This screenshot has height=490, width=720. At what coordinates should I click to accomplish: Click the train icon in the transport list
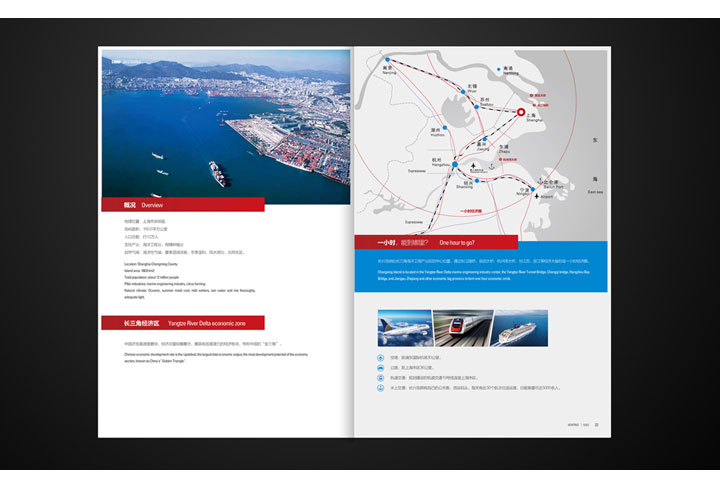[x=380, y=378]
